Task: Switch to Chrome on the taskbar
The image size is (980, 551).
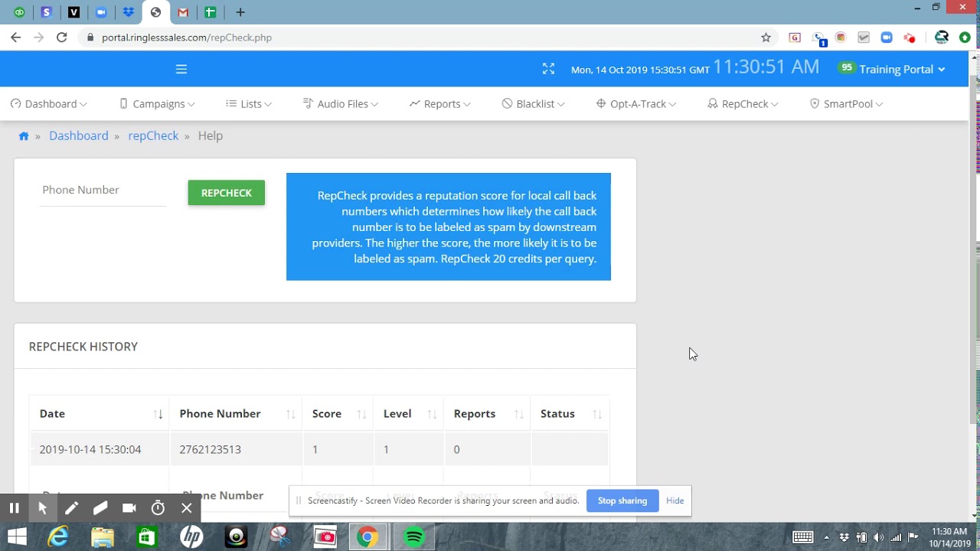Action: (367, 537)
